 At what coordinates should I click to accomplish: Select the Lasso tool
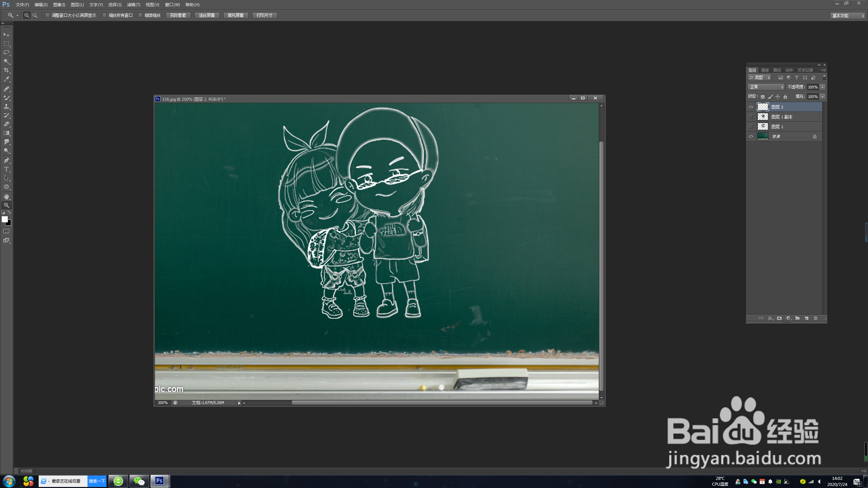pyautogui.click(x=6, y=53)
